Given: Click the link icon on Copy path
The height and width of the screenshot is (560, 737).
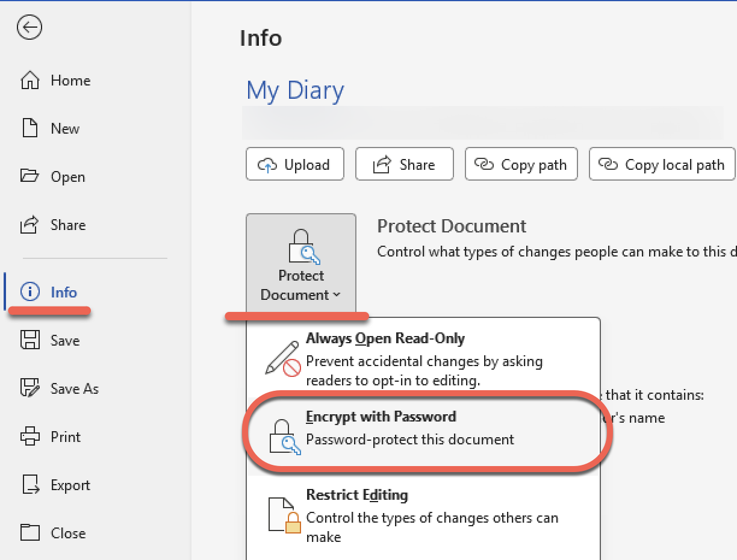Looking at the screenshot, I should (484, 164).
